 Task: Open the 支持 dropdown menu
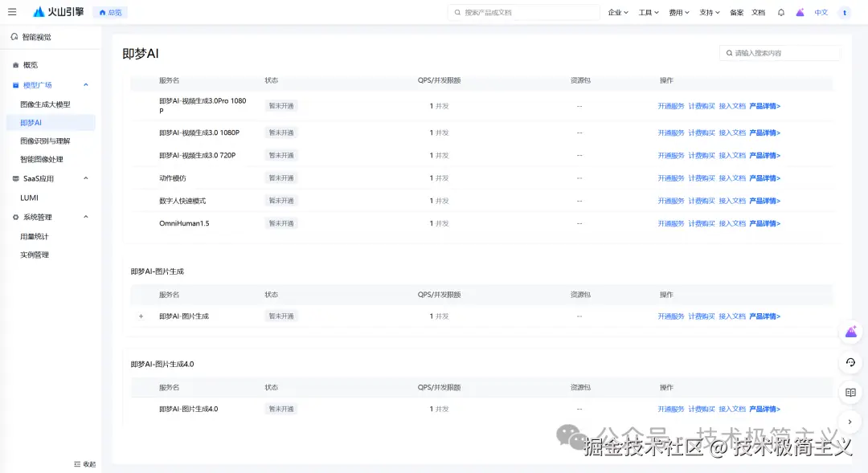709,12
